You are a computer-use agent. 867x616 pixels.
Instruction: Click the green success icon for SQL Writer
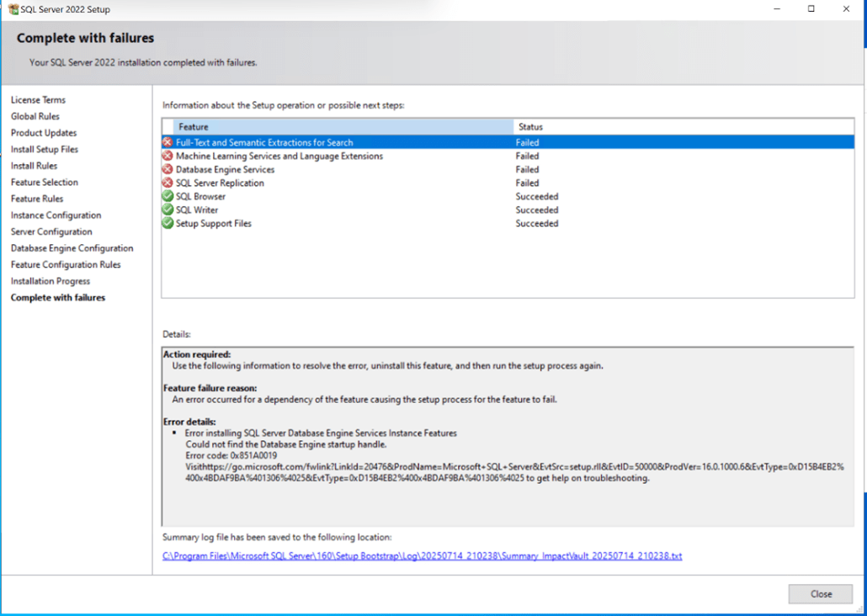click(x=168, y=210)
